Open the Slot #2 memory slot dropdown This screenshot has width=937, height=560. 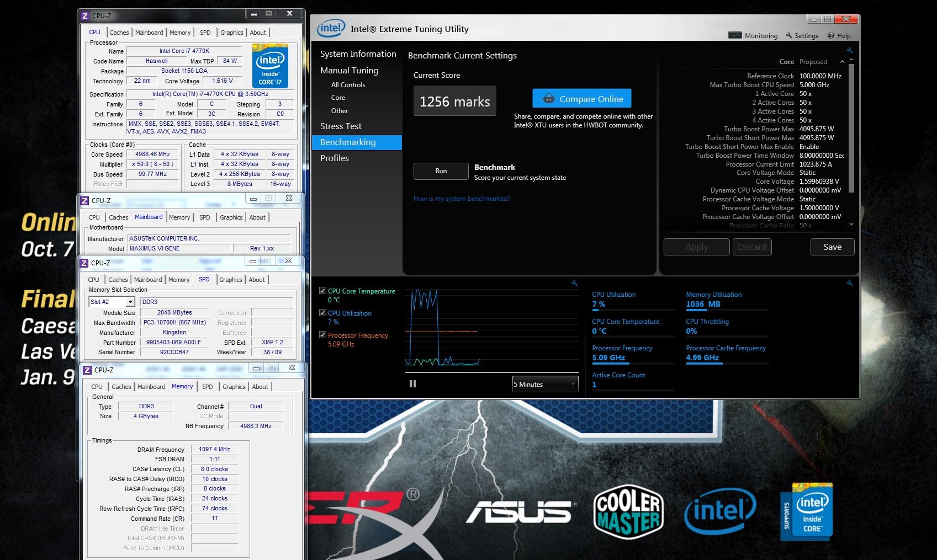[112, 302]
